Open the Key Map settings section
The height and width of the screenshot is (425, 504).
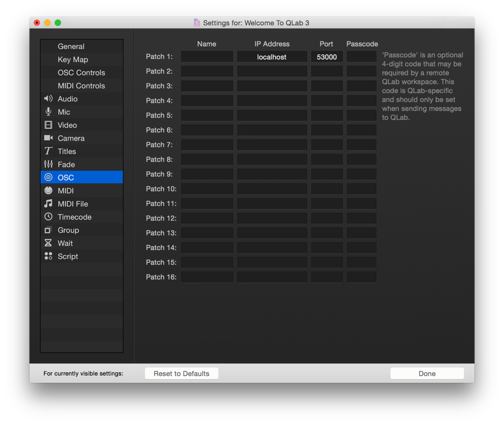(x=72, y=59)
